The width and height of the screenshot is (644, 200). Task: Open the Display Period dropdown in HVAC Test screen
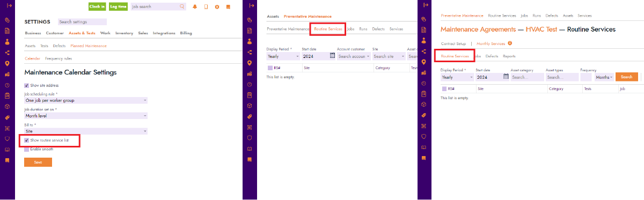(x=457, y=77)
